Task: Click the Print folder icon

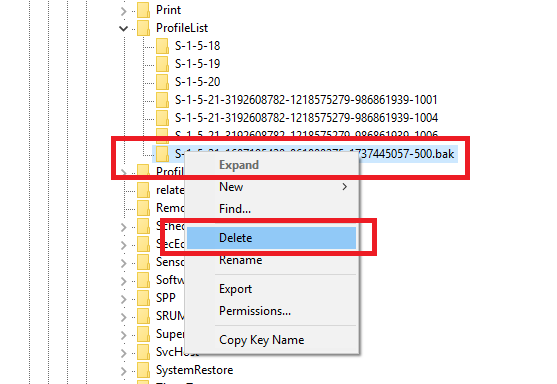Action: pos(144,10)
